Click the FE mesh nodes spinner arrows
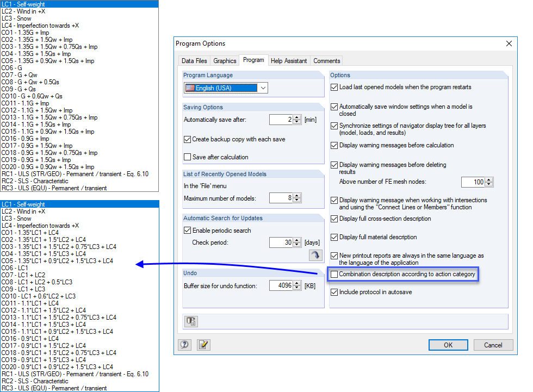Viewport: 533px width, 392px height. (489, 182)
